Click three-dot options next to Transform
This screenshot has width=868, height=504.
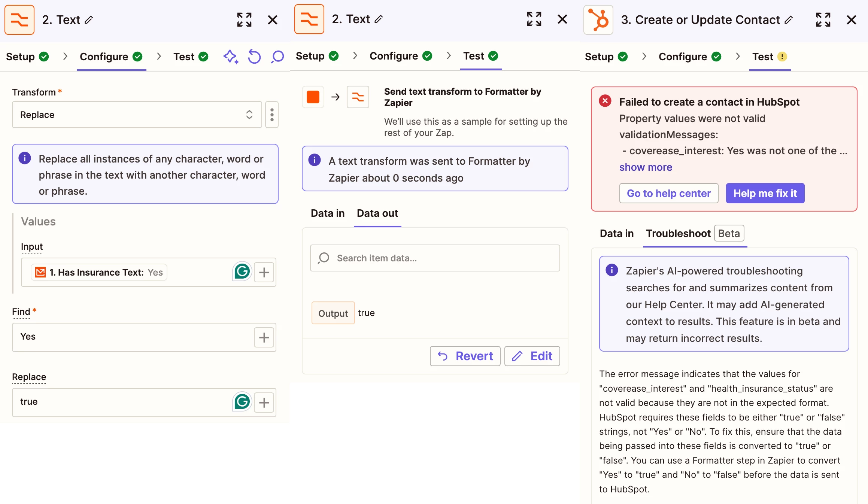click(x=272, y=115)
